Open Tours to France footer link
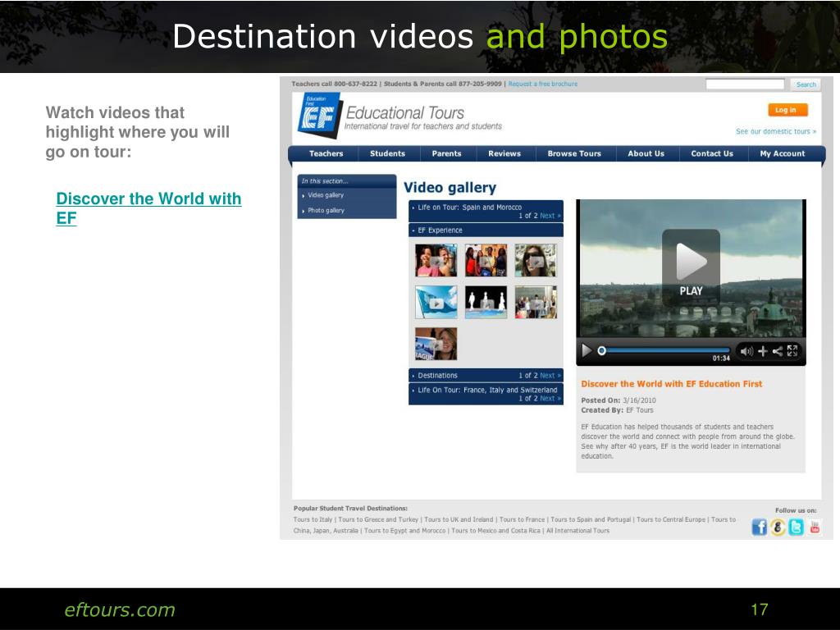 click(x=522, y=519)
